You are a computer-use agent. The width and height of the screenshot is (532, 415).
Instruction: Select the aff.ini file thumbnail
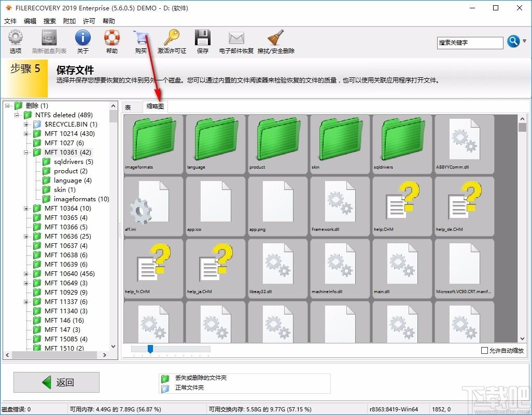point(153,206)
